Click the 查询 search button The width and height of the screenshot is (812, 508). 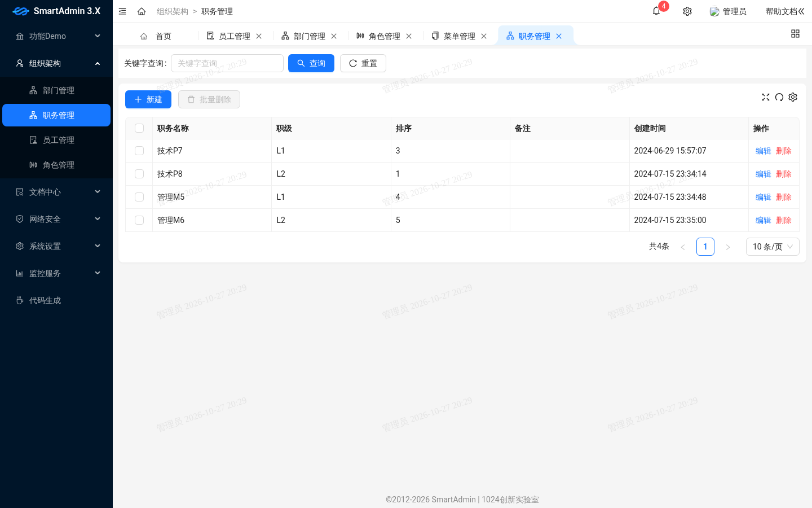tap(311, 63)
